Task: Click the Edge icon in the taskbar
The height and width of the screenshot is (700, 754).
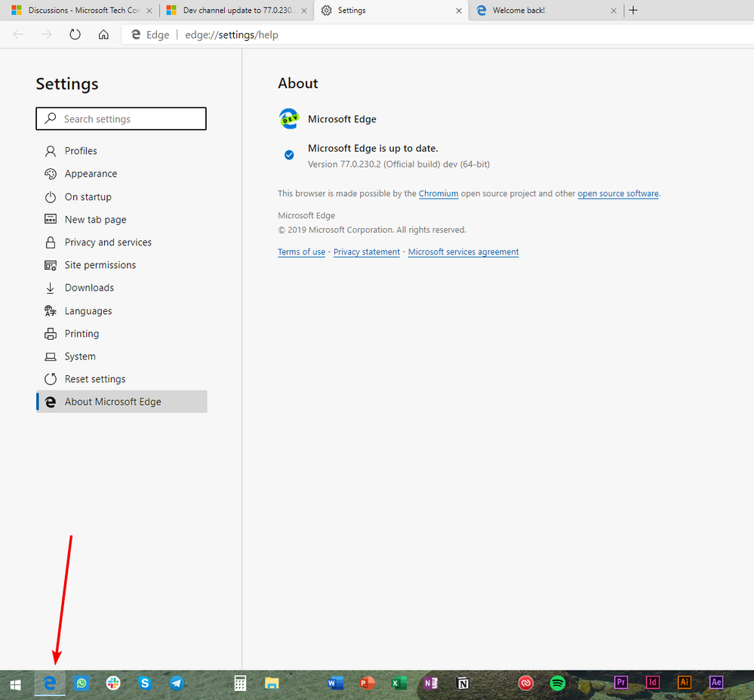Action: click(x=50, y=683)
